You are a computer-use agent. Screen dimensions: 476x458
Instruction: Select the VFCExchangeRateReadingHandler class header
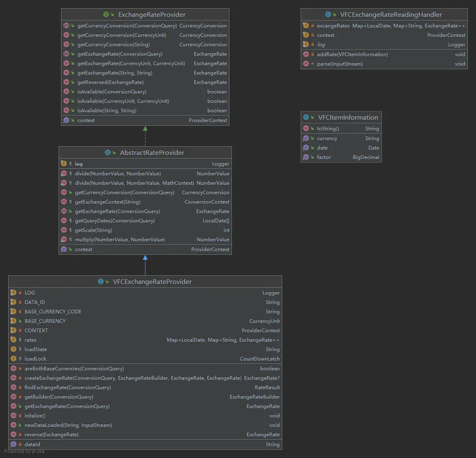tap(384, 14)
